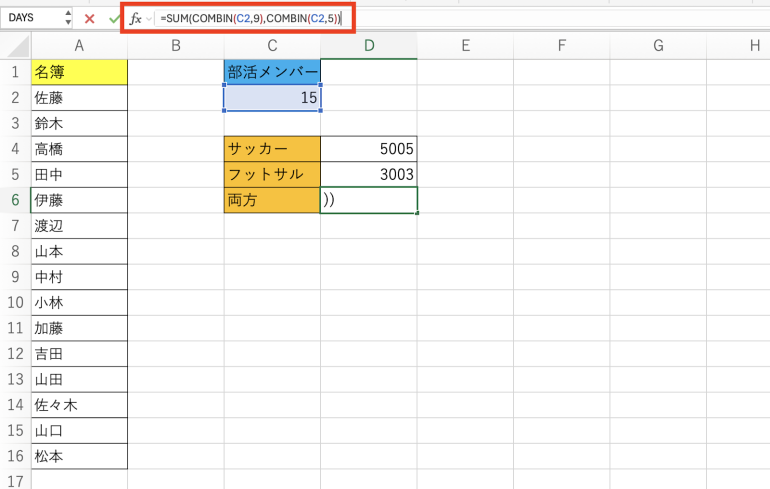Select the orange サッカー label cell

(272, 149)
